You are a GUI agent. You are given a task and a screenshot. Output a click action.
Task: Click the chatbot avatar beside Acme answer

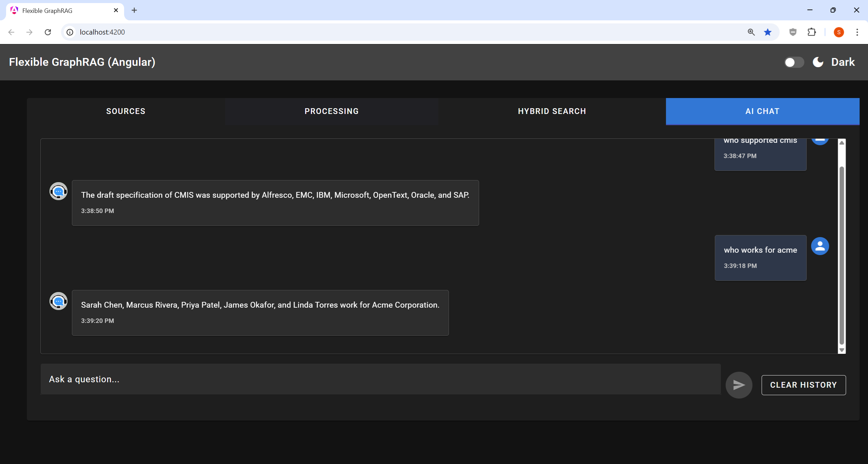click(58, 301)
